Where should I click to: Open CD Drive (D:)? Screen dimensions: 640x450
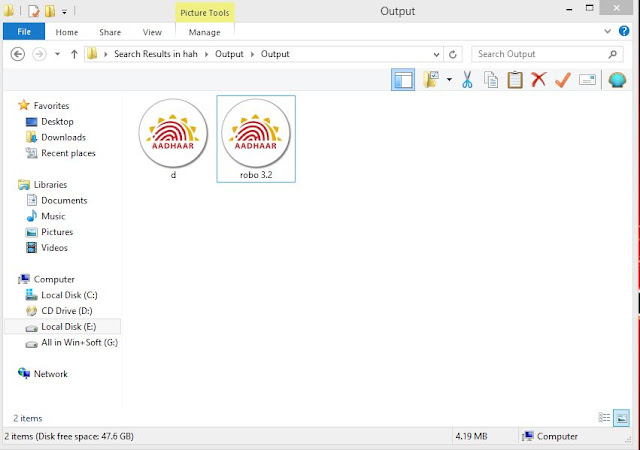(67, 311)
